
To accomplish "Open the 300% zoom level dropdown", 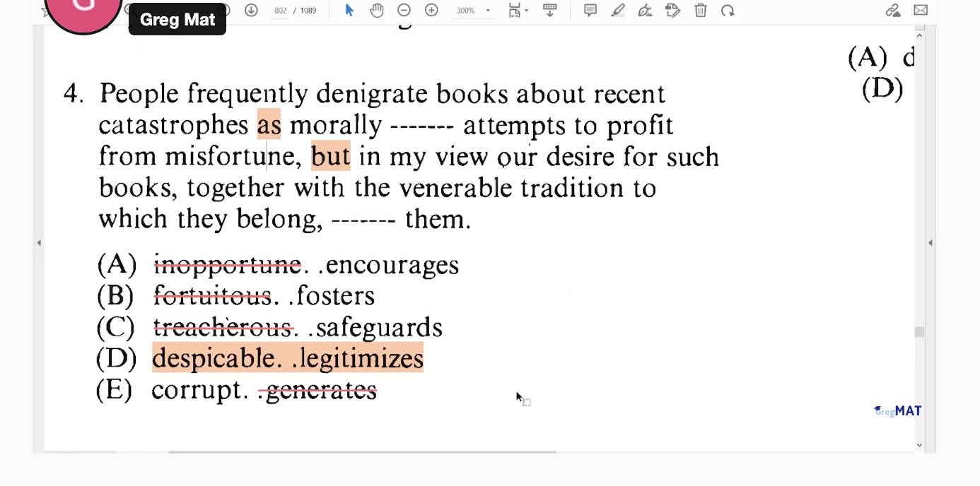I will pos(487,11).
